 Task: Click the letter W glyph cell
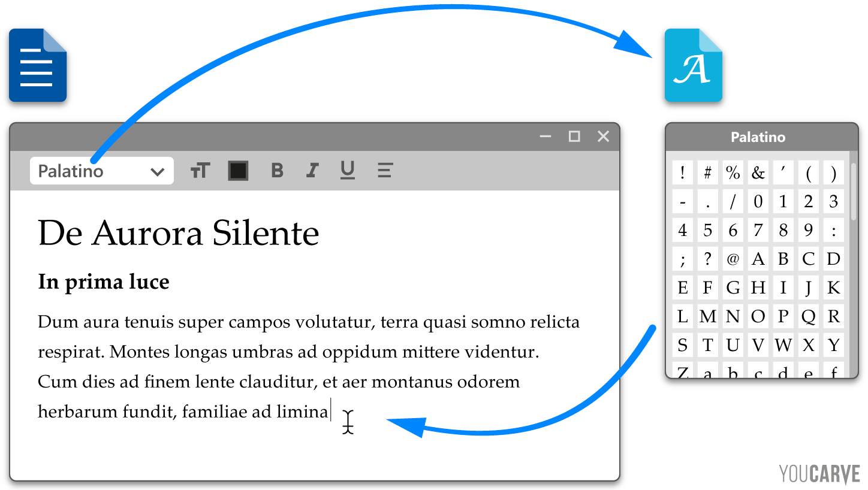point(783,344)
